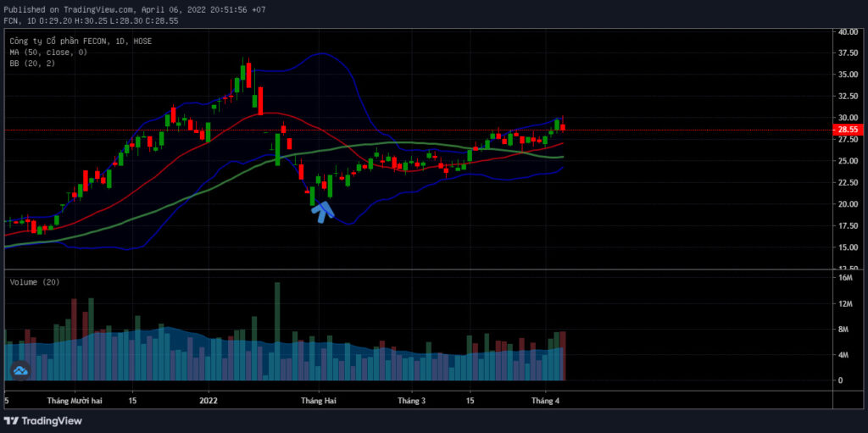Click the Published on TradingView.com header text
868x433 pixels.
pyautogui.click(x=70, y=9)
